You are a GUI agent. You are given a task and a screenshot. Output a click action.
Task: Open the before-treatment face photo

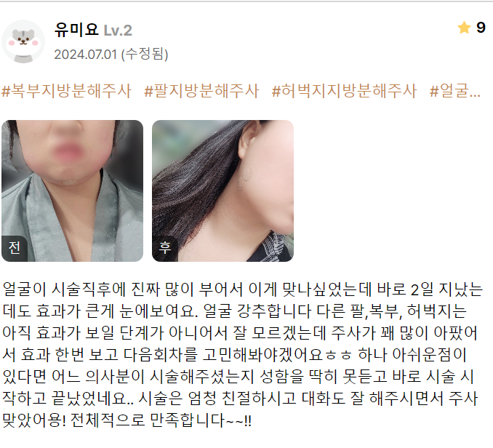point(72,191)
